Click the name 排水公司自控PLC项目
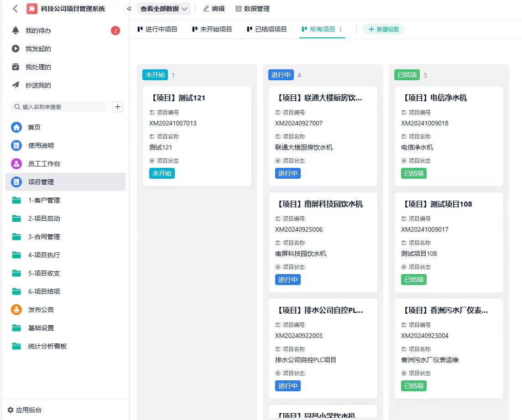Viewport: 522px width, 420px height. pyautogui.click(x=306, y=360)
